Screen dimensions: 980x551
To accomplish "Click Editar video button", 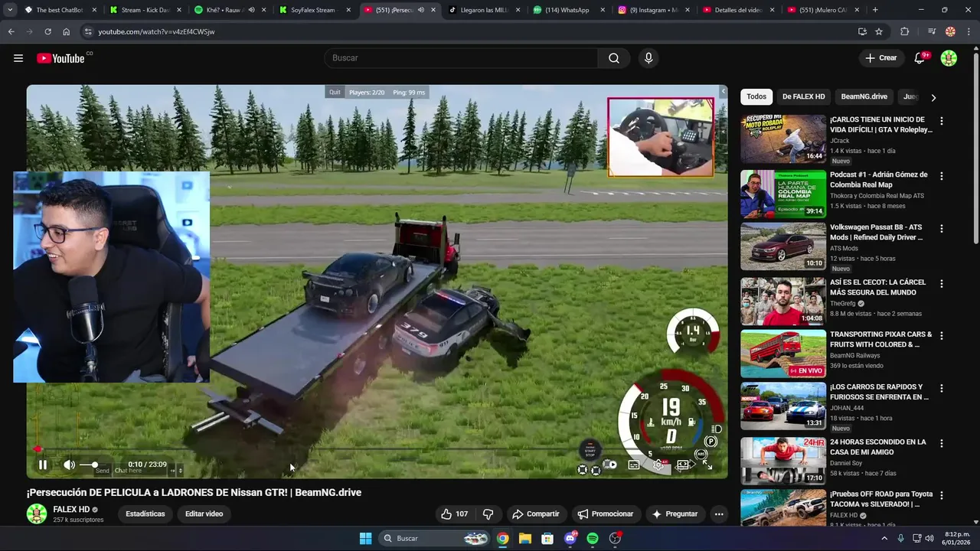I will click(x=204, y=514).
